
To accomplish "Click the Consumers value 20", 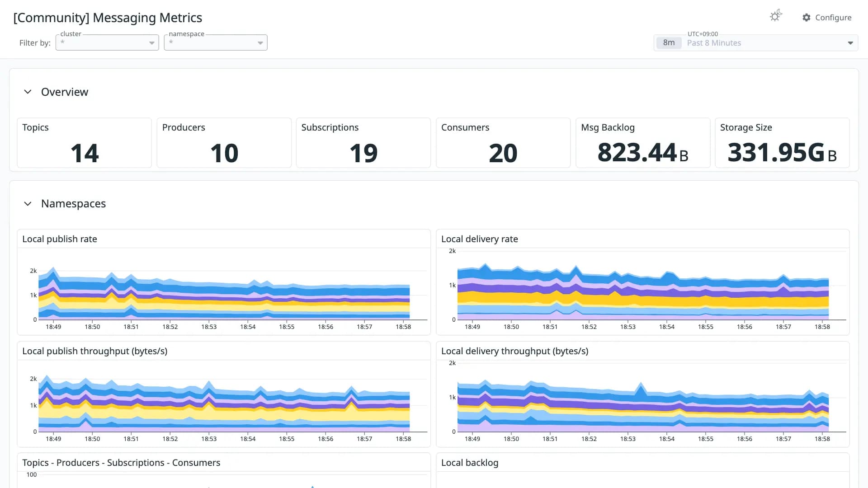I will [503, 153].
